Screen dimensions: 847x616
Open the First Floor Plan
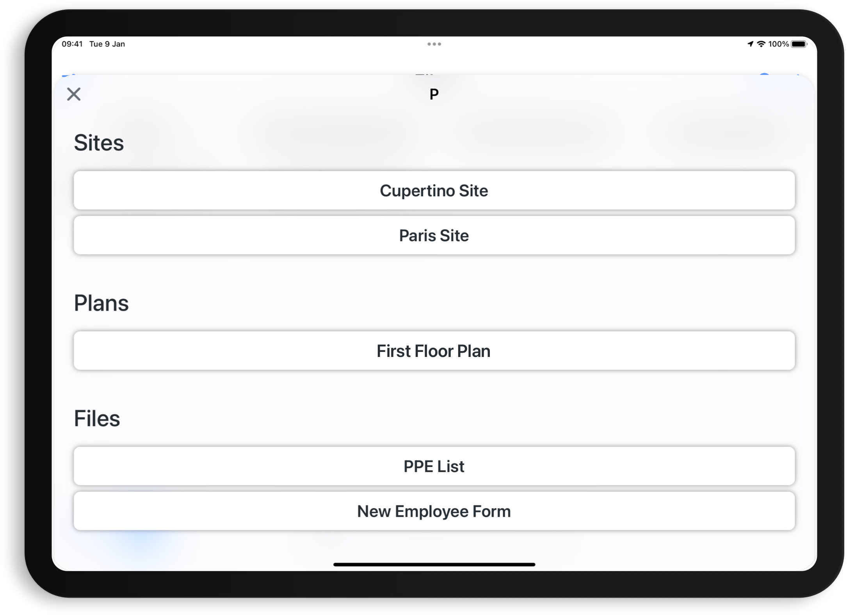[434, 351]
